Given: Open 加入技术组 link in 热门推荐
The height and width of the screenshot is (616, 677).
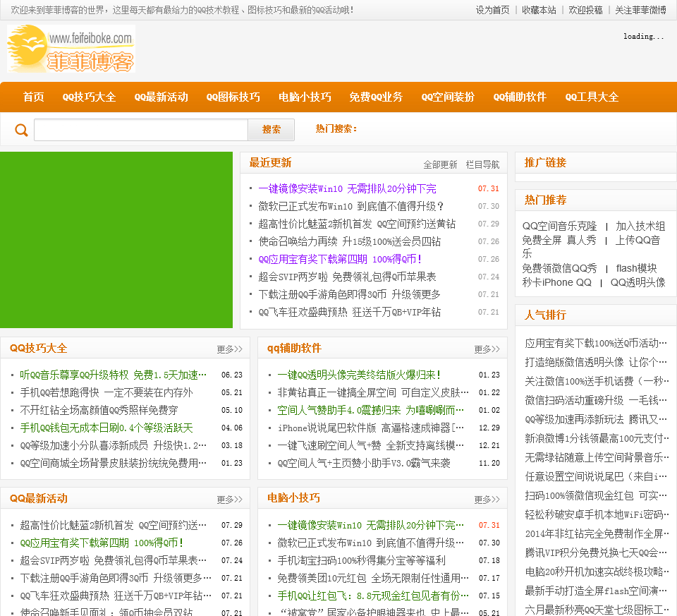Looking at the screenshot, I should click(640, 227).
